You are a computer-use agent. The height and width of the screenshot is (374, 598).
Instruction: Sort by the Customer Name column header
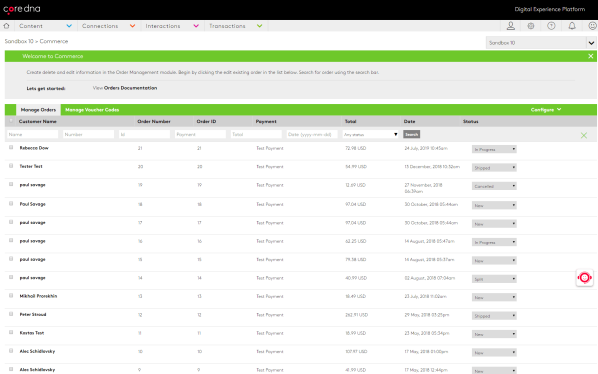(x=37, y=121)
